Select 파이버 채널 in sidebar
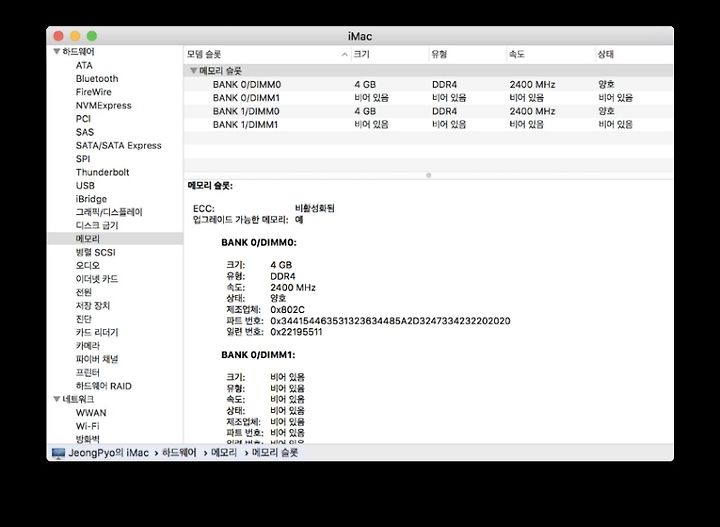 [97, 359]
